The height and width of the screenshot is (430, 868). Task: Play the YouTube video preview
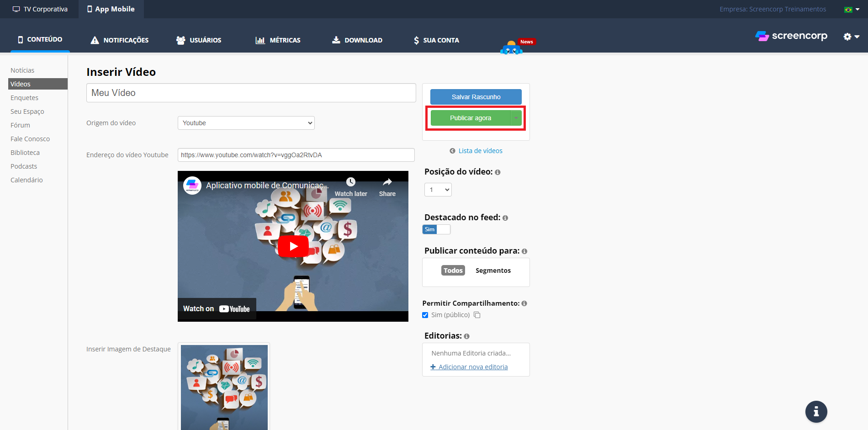(293, 246)
